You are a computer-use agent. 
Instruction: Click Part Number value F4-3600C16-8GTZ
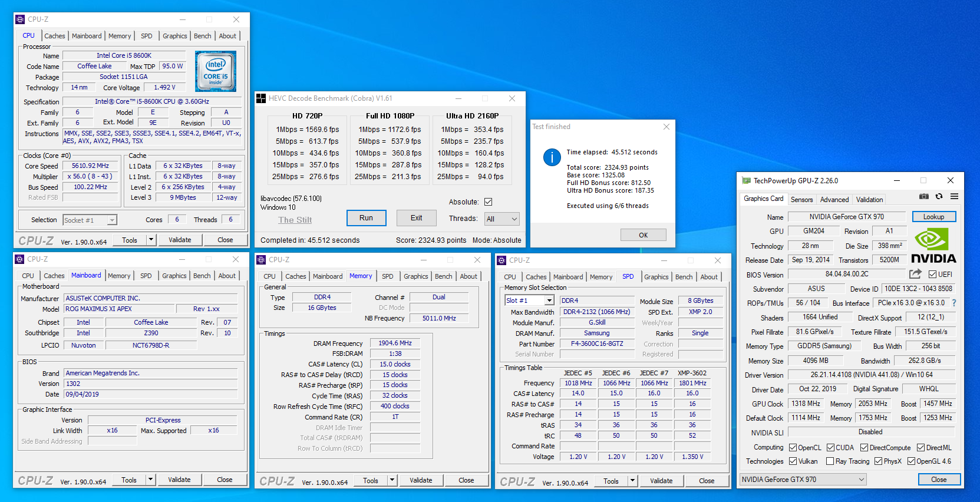pyautogui.click(x=597, y=344)
